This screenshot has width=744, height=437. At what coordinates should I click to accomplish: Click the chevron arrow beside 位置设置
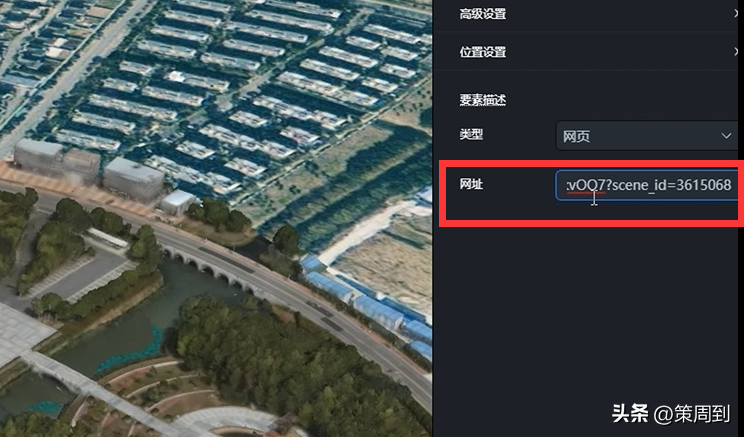point(736,51)
